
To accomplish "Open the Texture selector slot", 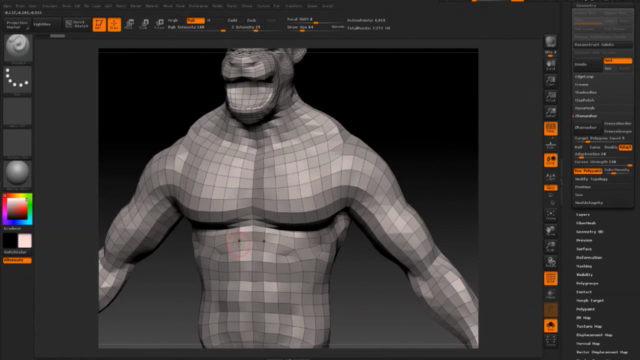I will pyautogui.click(x=18, y=143).
